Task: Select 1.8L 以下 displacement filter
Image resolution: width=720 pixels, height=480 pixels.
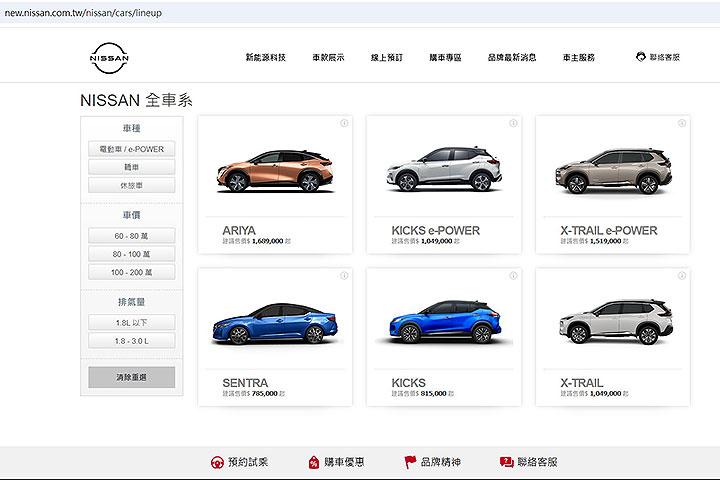Action: point(131,322)
